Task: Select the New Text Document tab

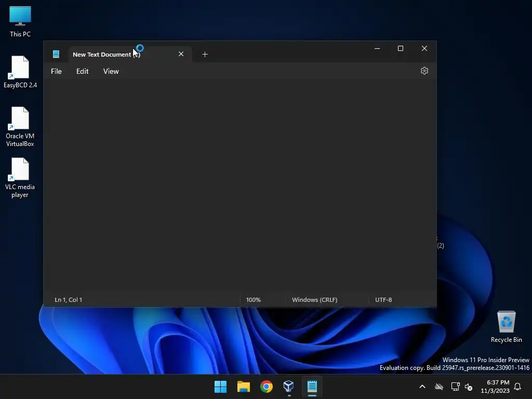Action: [130, 54]
